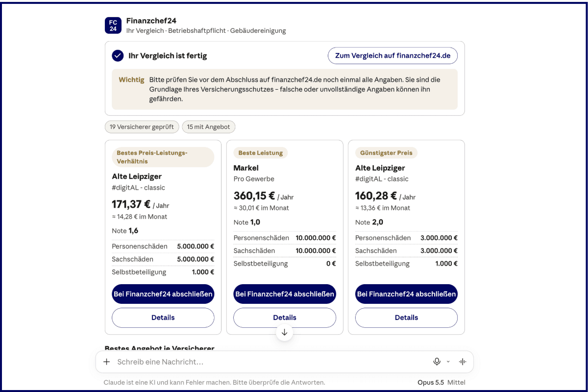
Task: Click the Claude ist eine KI disclaimer text
Action: pos(214,382)
